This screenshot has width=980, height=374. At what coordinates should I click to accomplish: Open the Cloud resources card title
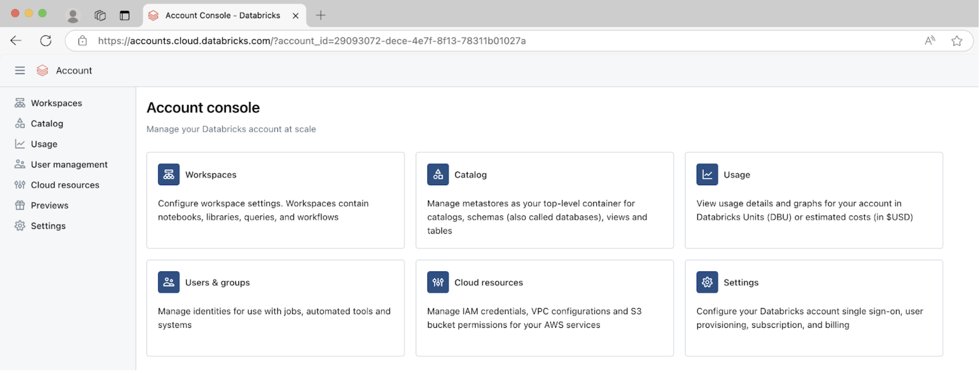[x=489, y=282]
